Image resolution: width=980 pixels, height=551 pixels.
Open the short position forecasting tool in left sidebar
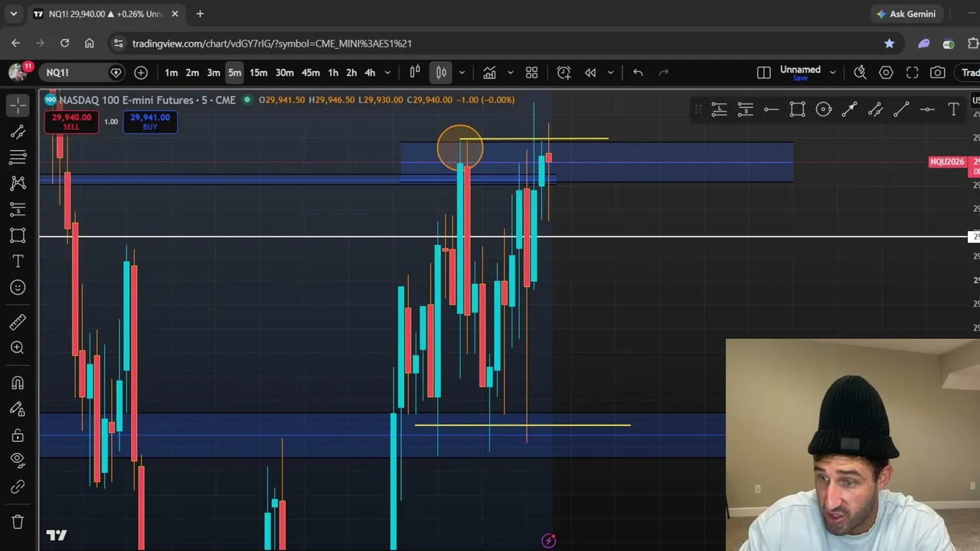[x=18, y=209]
